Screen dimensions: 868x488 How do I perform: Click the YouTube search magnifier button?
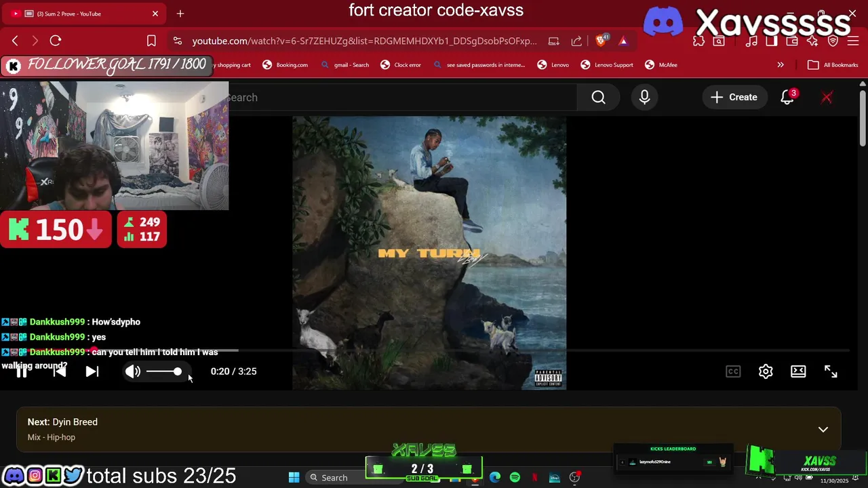[x=598, y=98]
